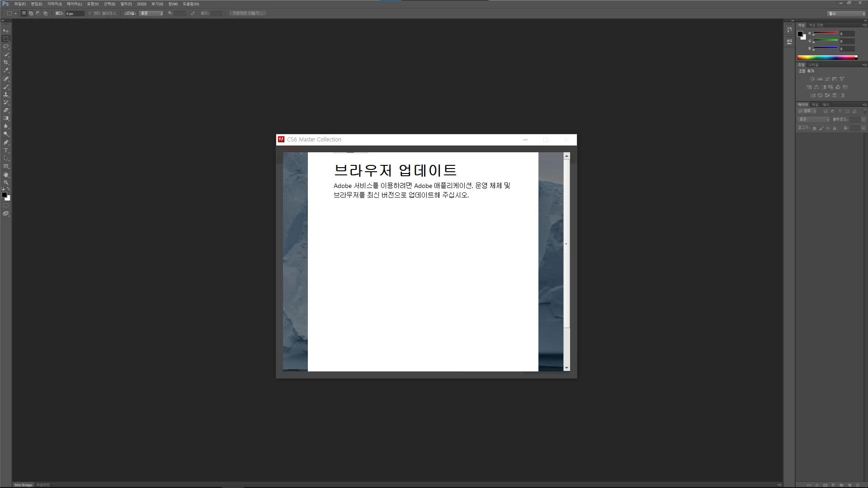
Task: Select the Horizontal Type tool
Action: point(6,150)
